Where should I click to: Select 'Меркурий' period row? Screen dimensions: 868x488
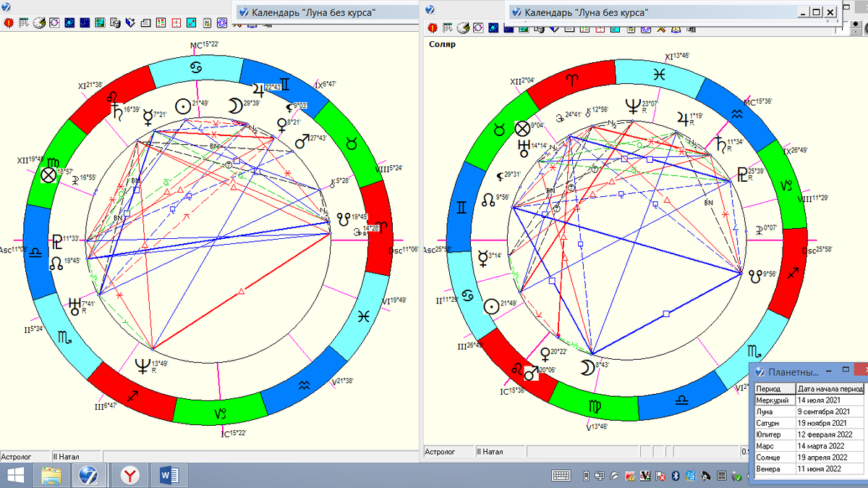(809, 400)
